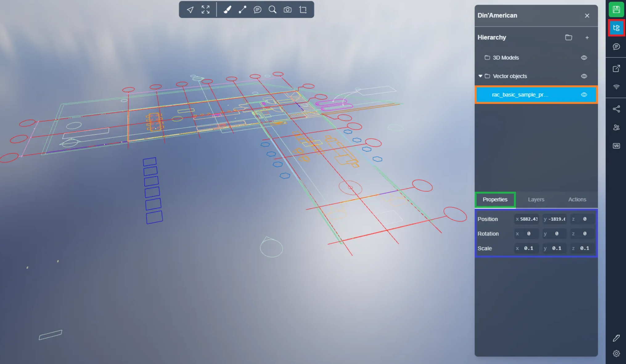Open the search magnifier tool
This screenshot has height=364, width=626.
coord(272,10)
